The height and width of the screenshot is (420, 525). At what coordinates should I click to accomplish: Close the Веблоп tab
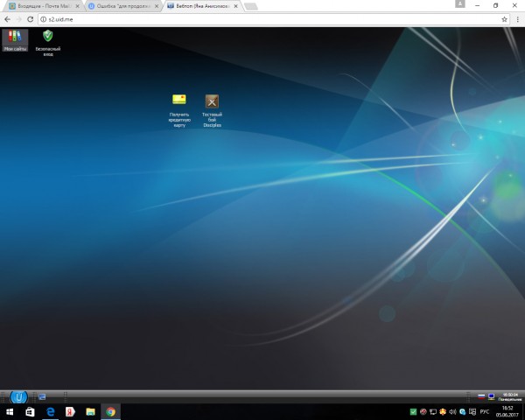point(235,6)
